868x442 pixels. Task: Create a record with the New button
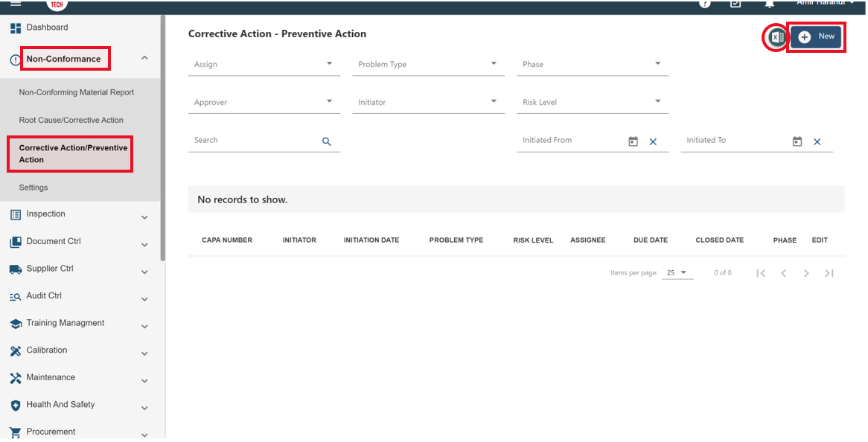click(x=815, y=36)
